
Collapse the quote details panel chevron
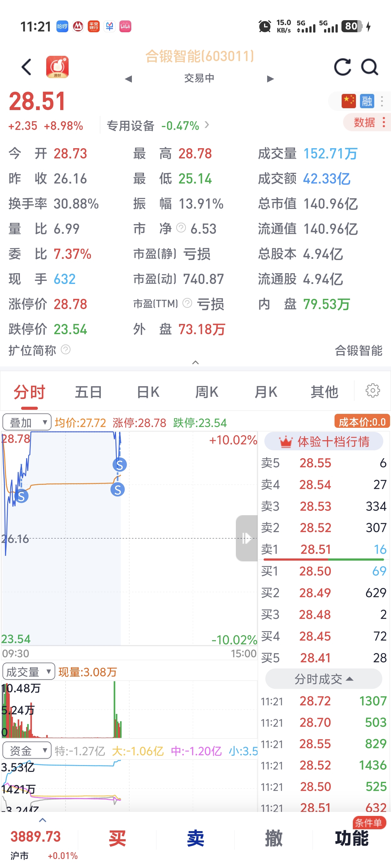point(195,362)
